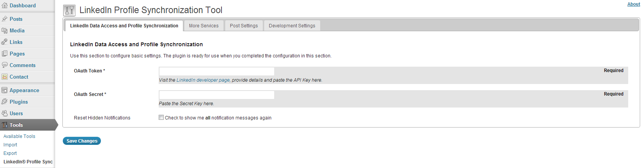Open the LinkedIn developer page link
644x168 pixels.
(x=203, y=80)
